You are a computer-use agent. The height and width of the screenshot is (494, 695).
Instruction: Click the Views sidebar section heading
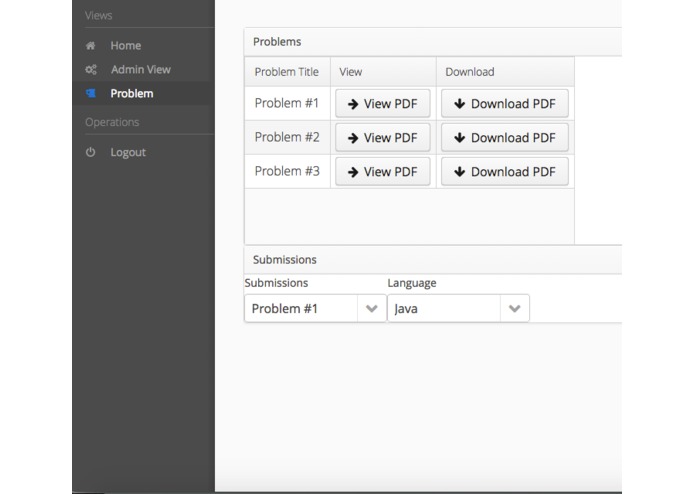coord(98,16)
